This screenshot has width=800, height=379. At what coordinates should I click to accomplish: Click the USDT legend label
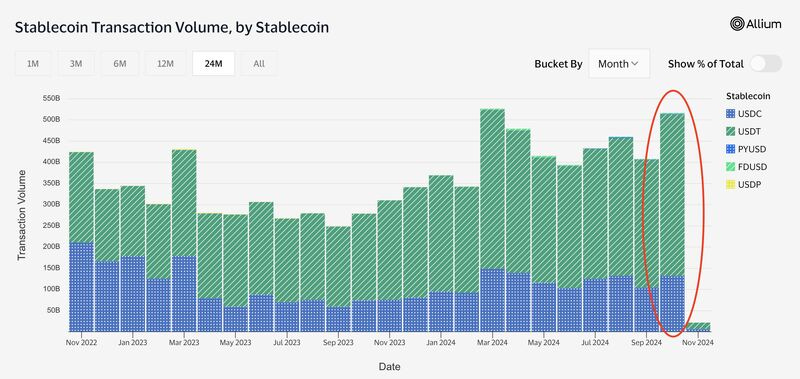(749, 132)
